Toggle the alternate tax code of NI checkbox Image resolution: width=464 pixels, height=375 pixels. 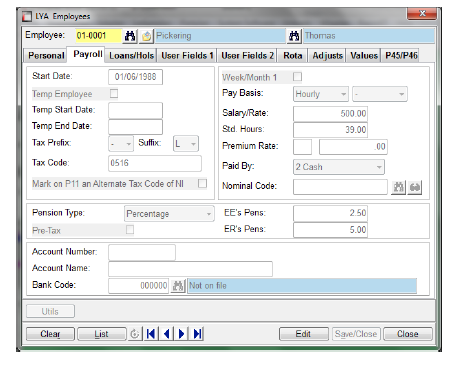click(x=202, y=184)
